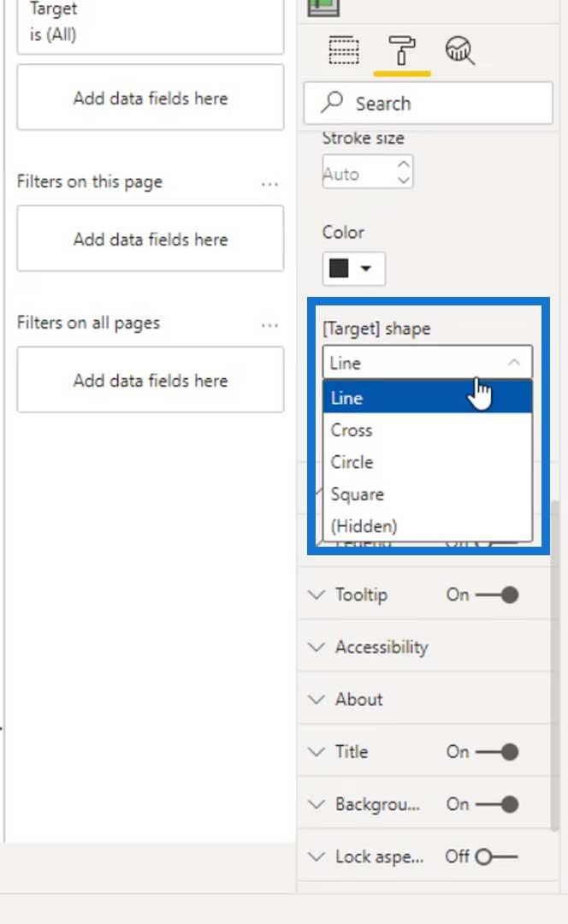Open the Analytics magnifier icon
Viewport: 568px width, 924px height.
[459, 50]
